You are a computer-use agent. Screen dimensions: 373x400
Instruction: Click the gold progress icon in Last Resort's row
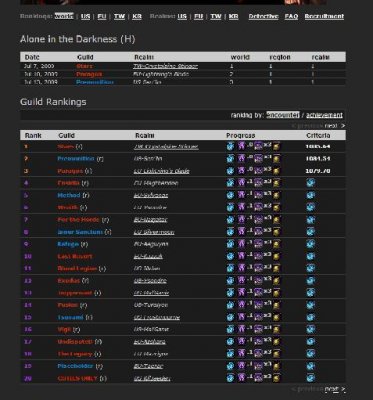(276, 256)
